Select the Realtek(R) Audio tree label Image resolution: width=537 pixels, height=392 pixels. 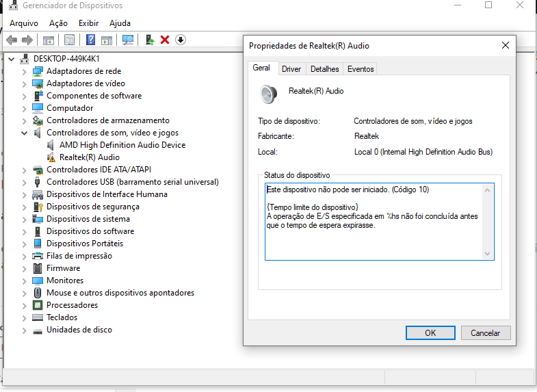click(x=90, y=157)
